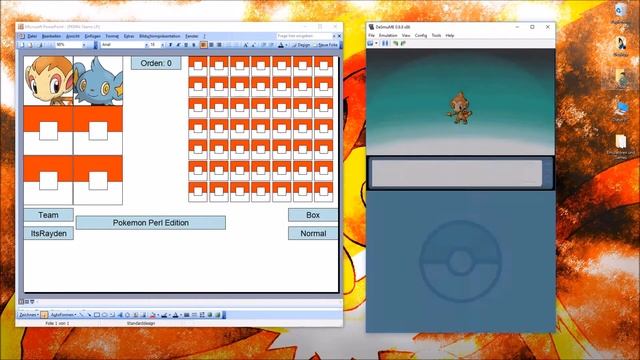640x360 pixels.
Task: Toggle bold formatting in PowerPoint
Action: coord(170,45)
